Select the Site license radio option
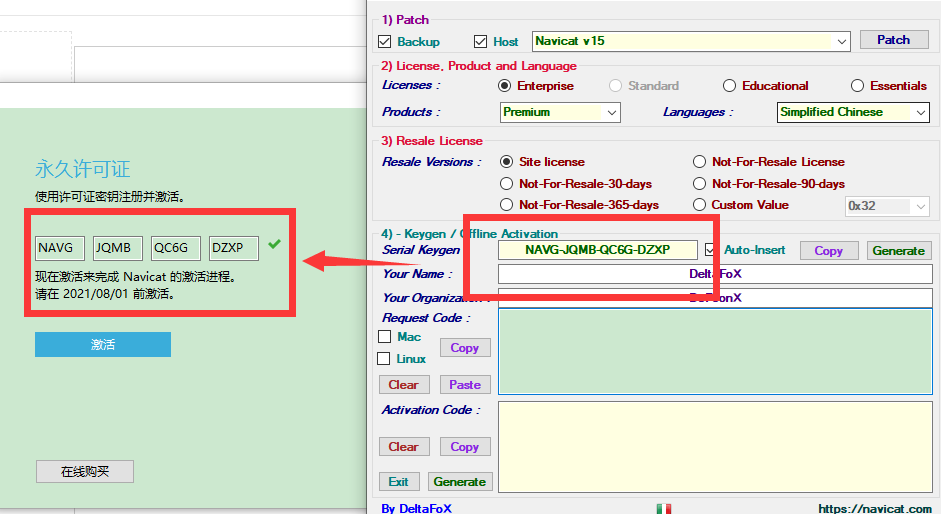941x514 pixels. click(507, 162)
